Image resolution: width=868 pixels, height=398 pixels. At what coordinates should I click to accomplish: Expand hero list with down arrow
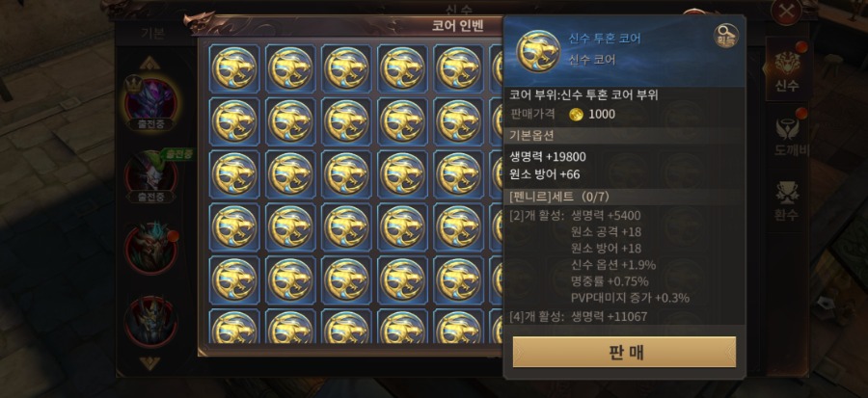coord(150,362)
